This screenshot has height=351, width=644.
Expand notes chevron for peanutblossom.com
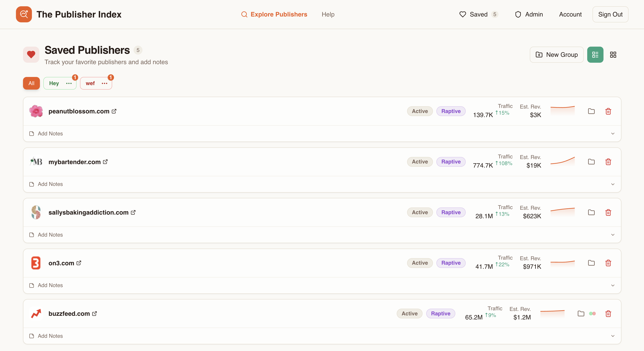tap(613, 134)
